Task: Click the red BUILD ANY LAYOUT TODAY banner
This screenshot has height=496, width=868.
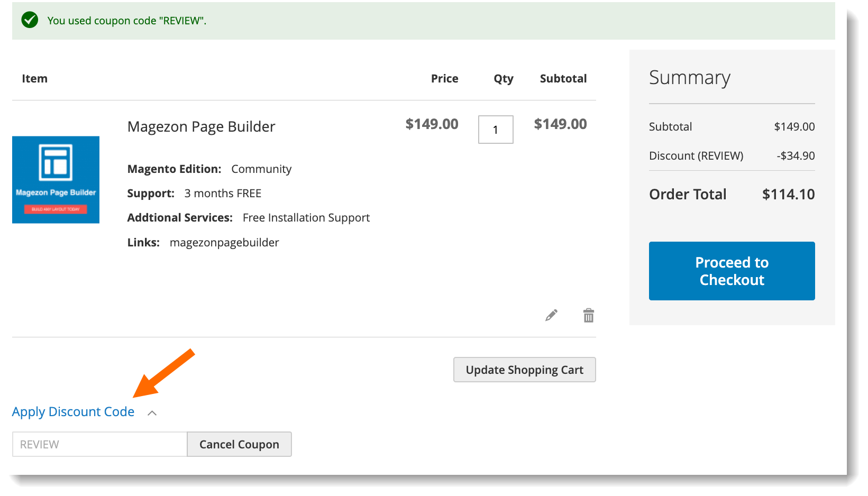Action: point(56,209)
